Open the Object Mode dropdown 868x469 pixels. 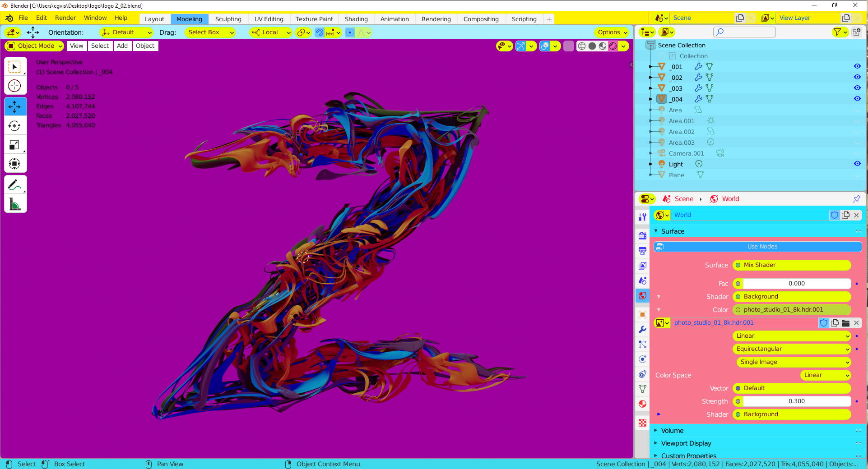(35, 46)
